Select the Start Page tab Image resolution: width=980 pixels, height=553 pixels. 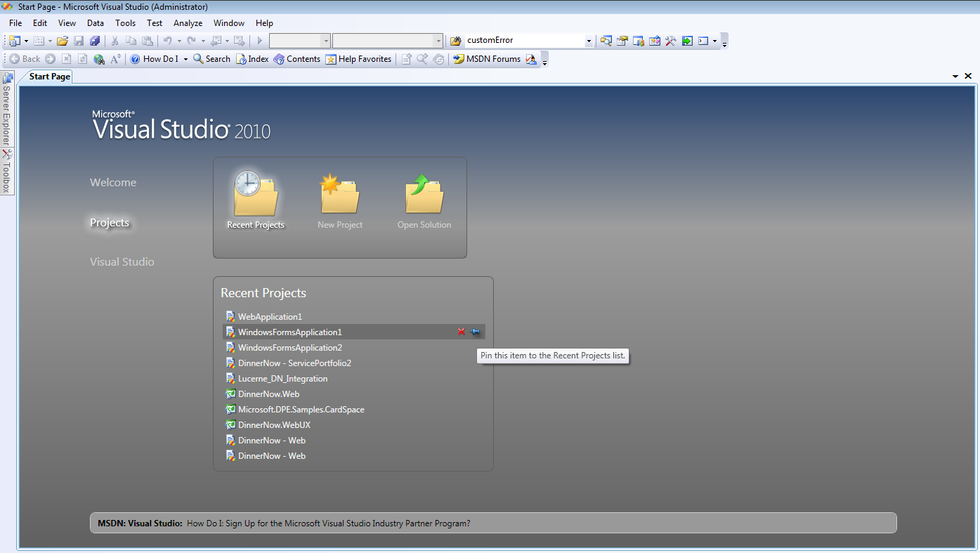49,76
